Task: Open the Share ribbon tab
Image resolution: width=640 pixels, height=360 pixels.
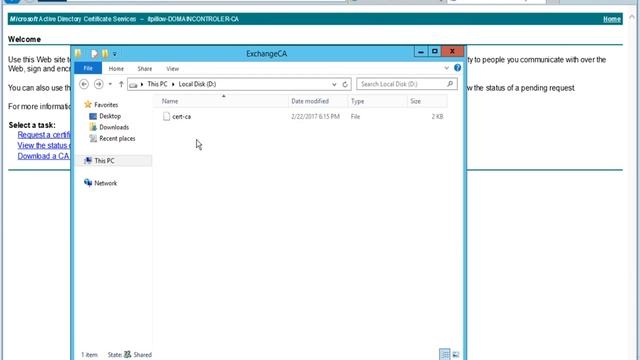Action: point(145,69)
